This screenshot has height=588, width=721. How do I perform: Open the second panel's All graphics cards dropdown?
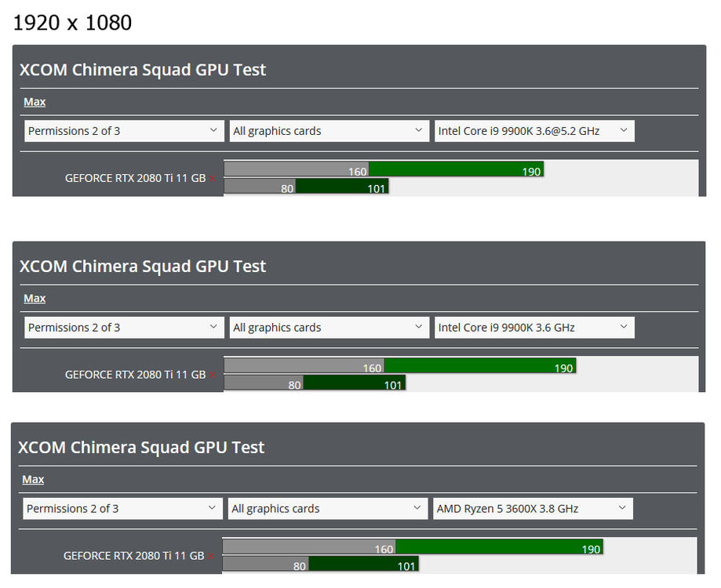[x=330, y=328]
